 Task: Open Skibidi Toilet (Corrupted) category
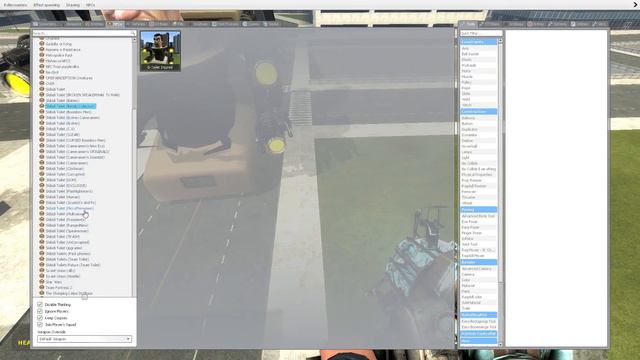65,174
